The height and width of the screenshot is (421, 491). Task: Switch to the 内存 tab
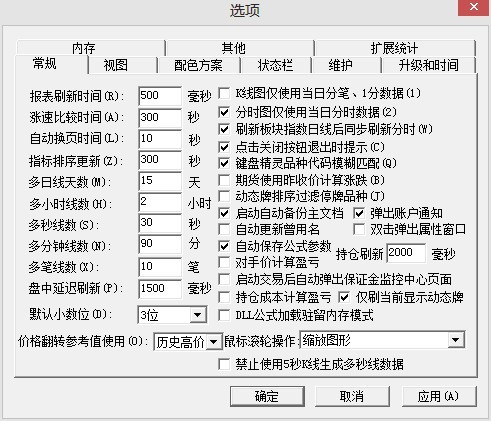tap(90, 48)
